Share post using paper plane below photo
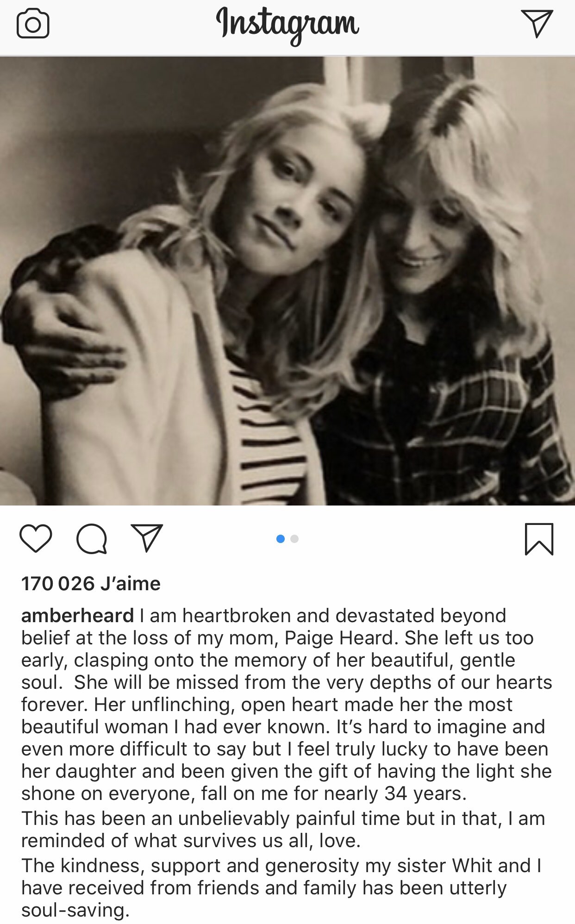The image size is (575, 924). tap(147, 538)
